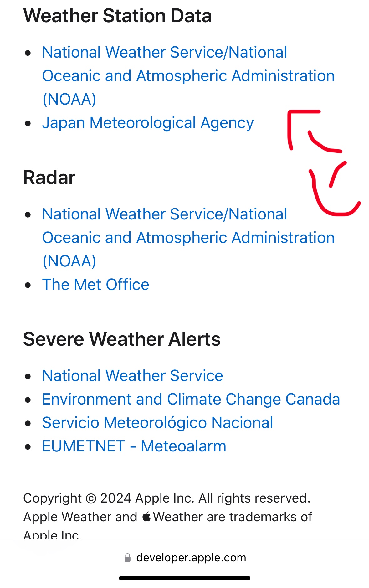Open the NOAA link under Weather Station Data
369x588 pixels.
tap(188, 75)
